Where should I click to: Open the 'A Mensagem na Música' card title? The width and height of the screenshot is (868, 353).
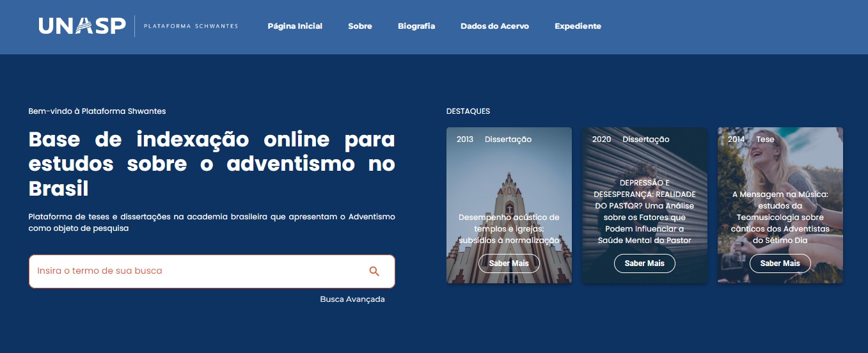click(x=780, y=217)
